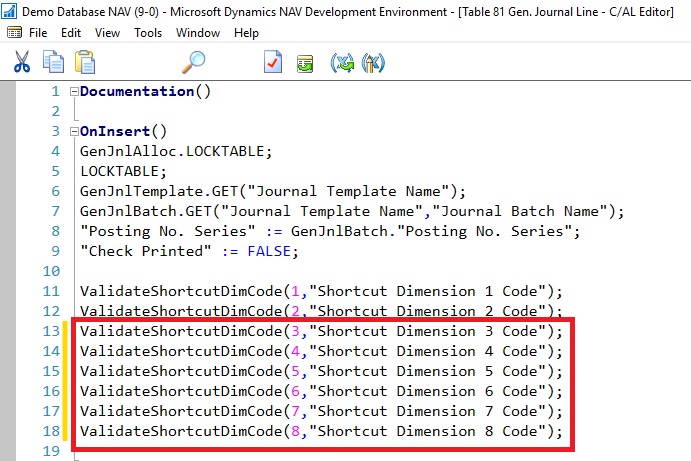The image size is (691, 461).
Task: Click the checkmark document toolbar icon
Action: tap(273, 62)
